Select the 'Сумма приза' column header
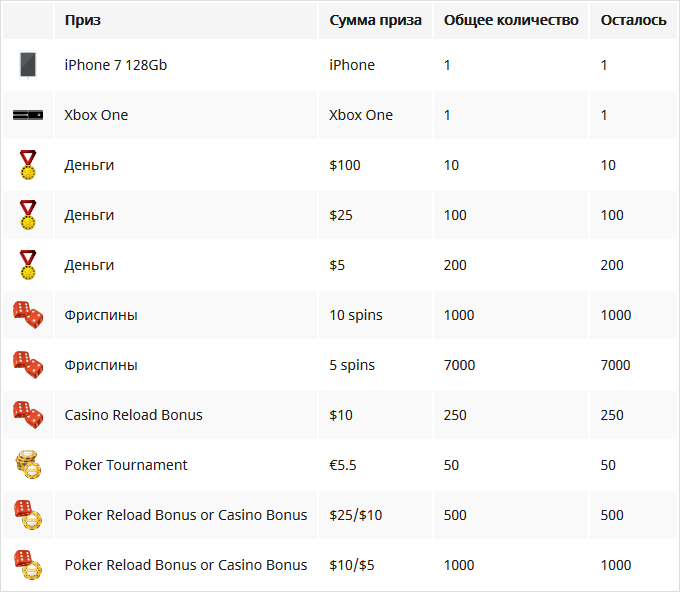The width and height of the screenshot is (680, 592). click(x=375, y=20)
